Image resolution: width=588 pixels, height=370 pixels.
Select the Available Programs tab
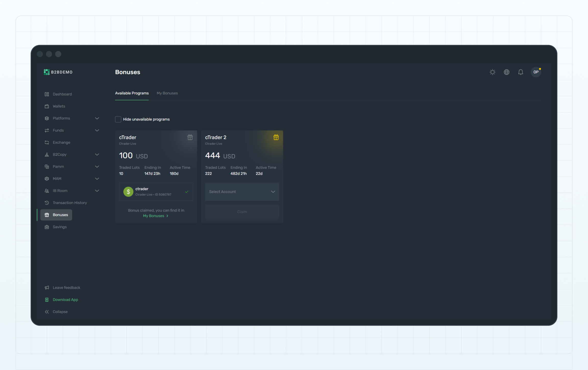click(x=132, y=93)
